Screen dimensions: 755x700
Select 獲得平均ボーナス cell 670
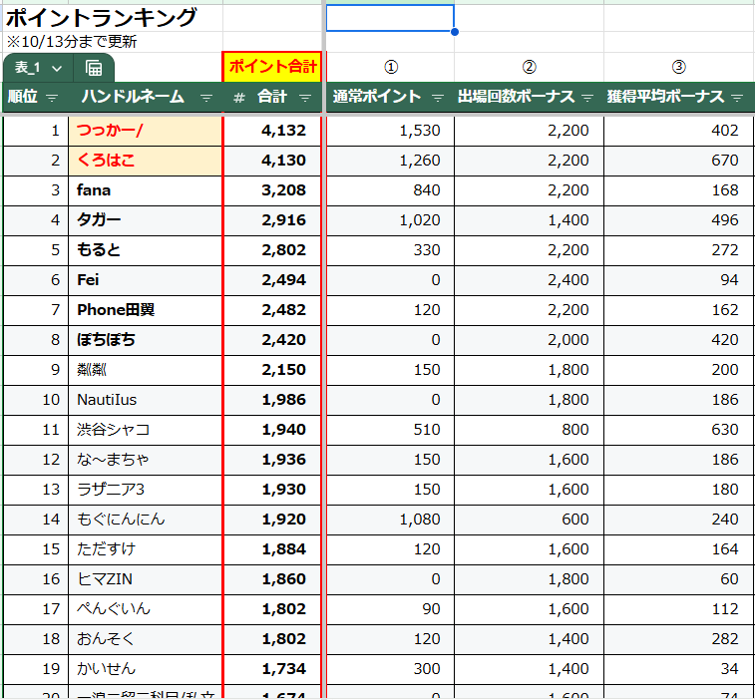[679, 161]
